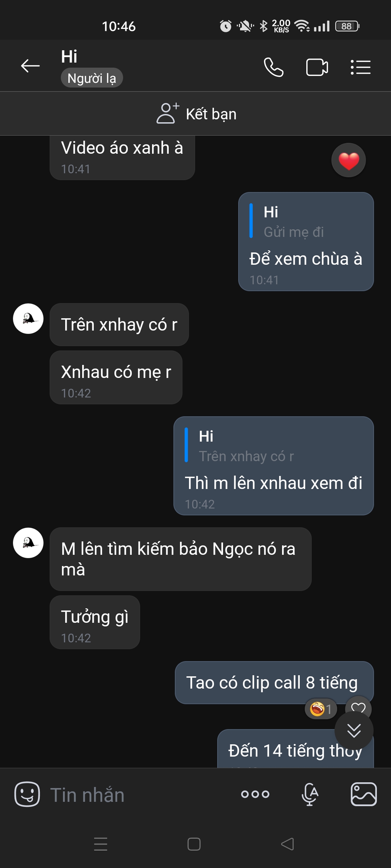The image size is (391, 868).
Task: Tap the back arrow to leave chat
Action: (30, 66)
